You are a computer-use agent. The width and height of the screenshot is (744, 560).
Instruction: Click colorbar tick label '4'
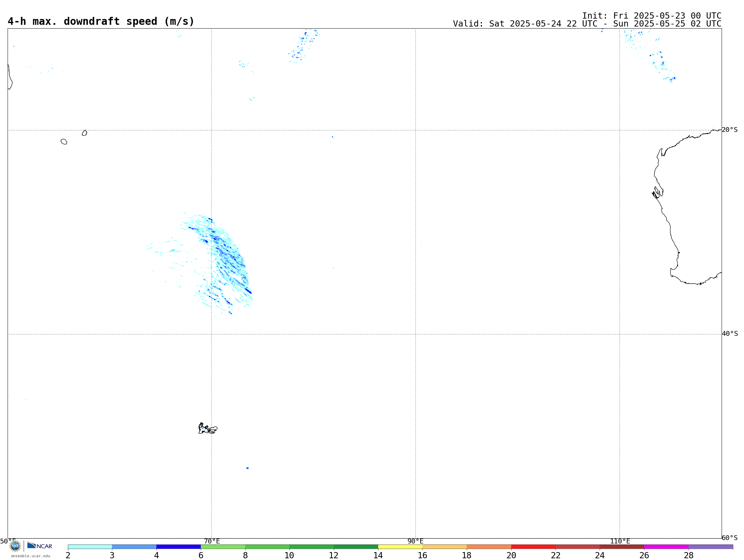coord(156,556)
